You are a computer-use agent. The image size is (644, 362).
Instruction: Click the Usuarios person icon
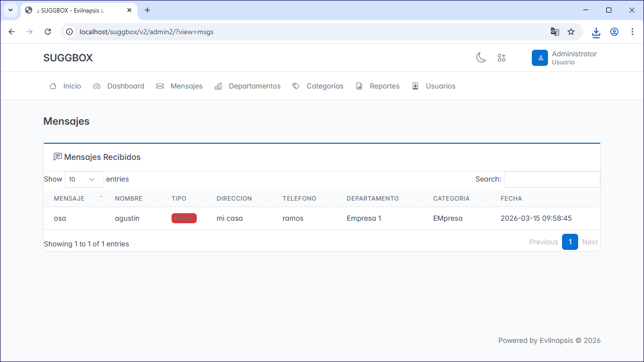pyautogui.click(x=415, y=86)
